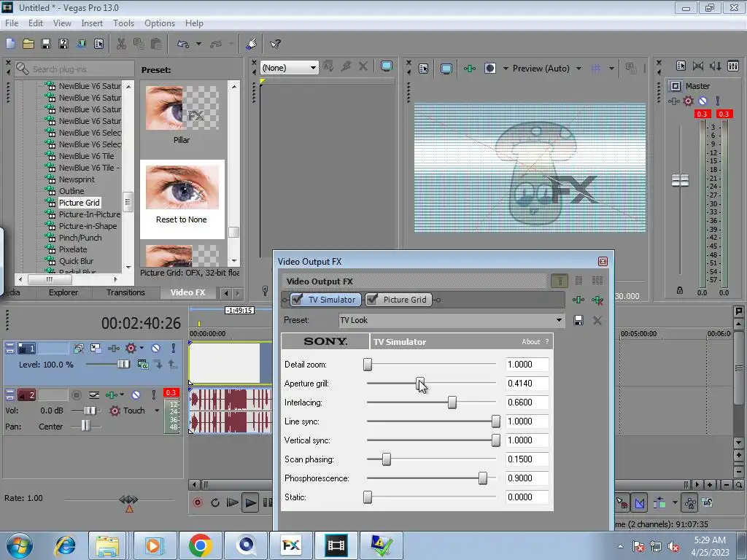Click the Delete preset X icon
The image size is (747, 560).
pyautogui.click(x=597, y=321)
